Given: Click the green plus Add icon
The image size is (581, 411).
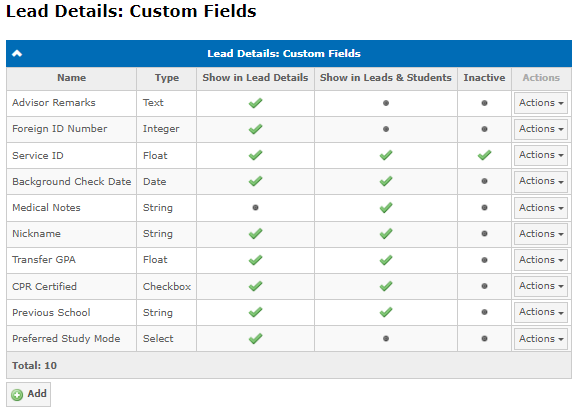Looking at the screenshot, I should tap(17, 395).
